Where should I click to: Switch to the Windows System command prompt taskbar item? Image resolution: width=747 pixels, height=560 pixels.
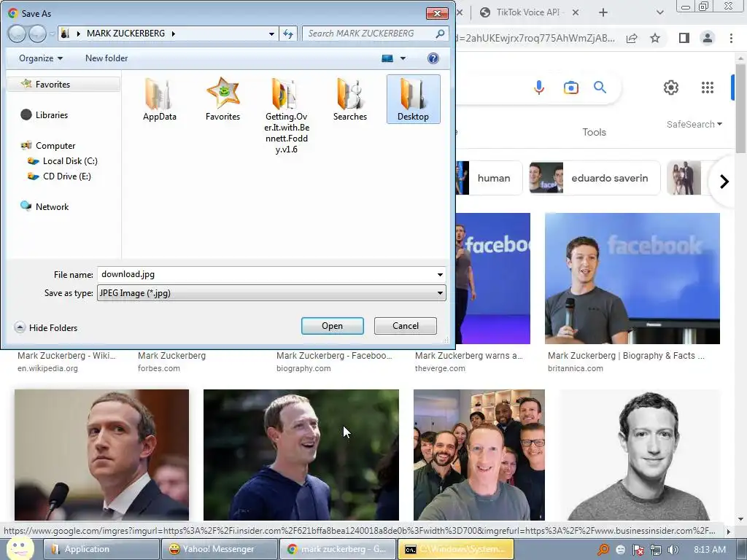coord(455,549)
